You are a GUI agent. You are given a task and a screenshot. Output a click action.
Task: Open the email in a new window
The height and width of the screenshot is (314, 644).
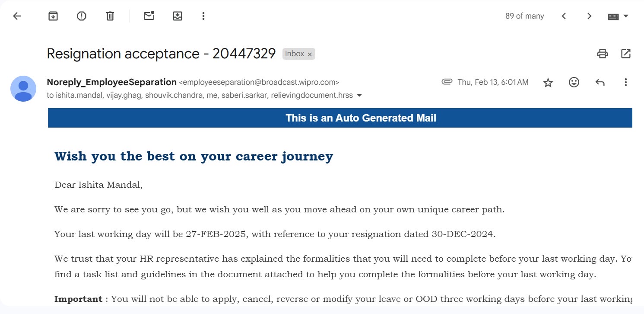[x=625, y=54]
